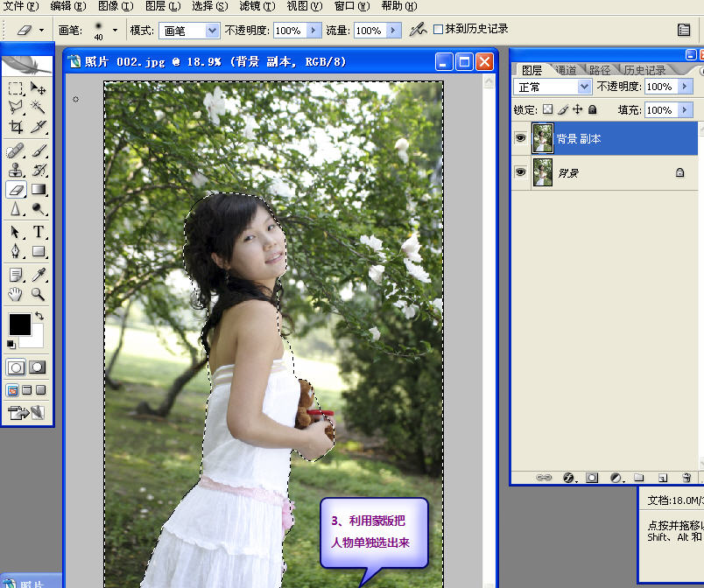Choose Full Screen Mode
The width and height of the screenshot is (704, 588).
[41, 390]
